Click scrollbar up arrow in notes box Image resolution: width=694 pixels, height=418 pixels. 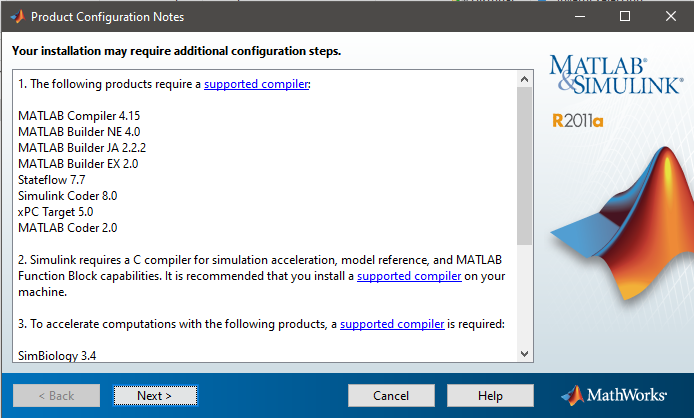point(524,79)
